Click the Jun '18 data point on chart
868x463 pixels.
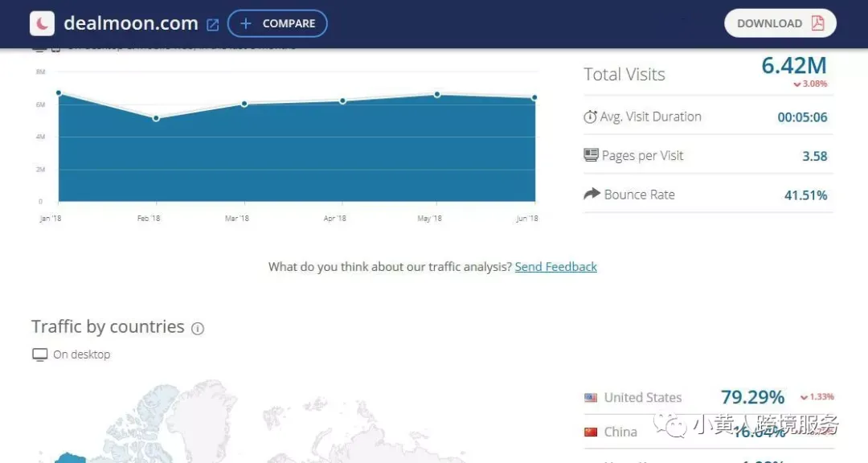point(534,97)
